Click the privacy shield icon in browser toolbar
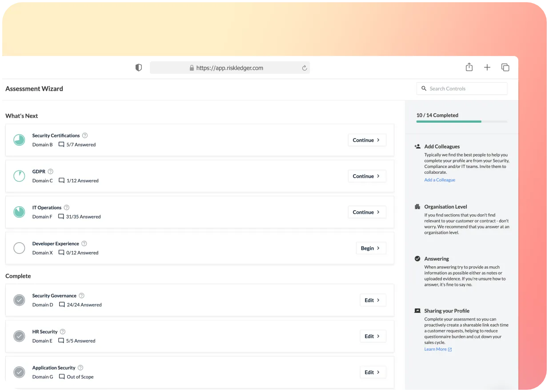Viewport: 549px width, 392px height. pyautogui.click(x=139, y=68)
